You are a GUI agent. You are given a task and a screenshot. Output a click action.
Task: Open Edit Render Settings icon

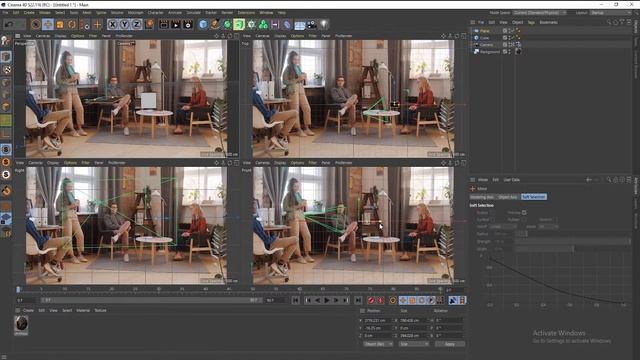point(188,24)
